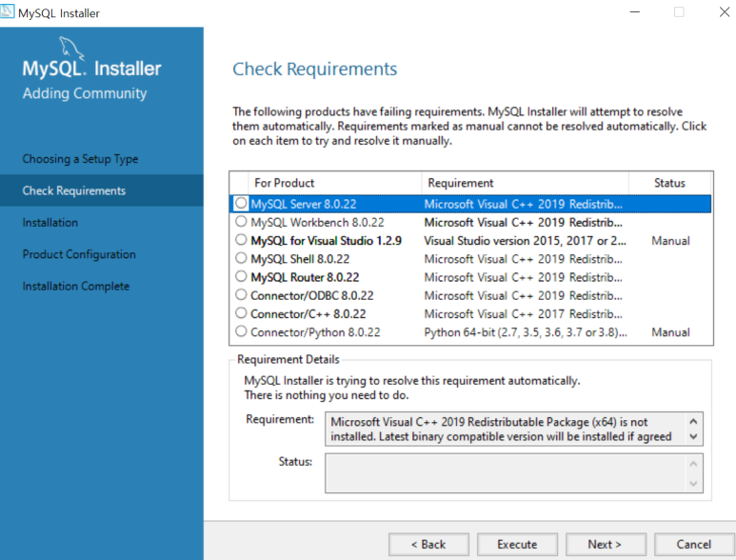Click the Execute button
Viewport: 736px width, 560px height.
[517, 545]
